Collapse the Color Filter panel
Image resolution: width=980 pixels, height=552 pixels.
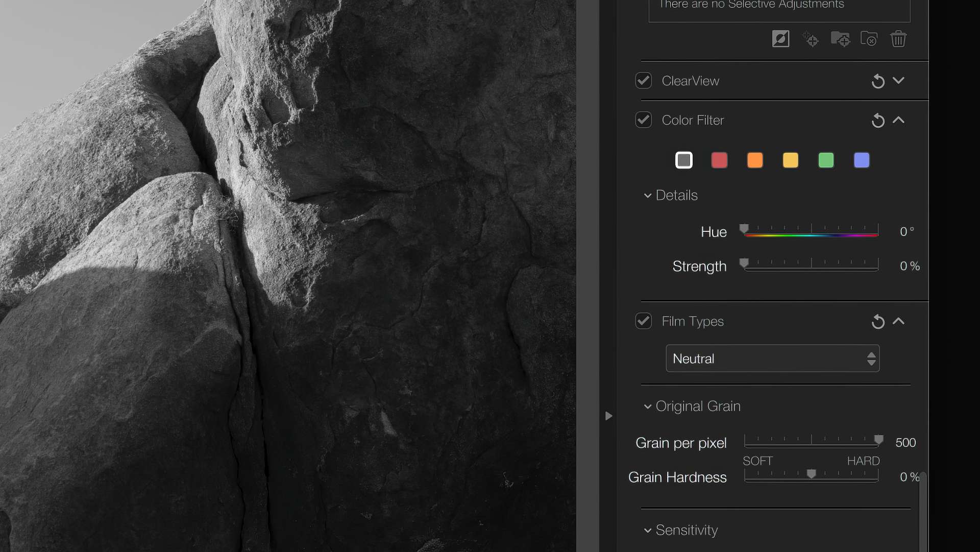point(898,121)
